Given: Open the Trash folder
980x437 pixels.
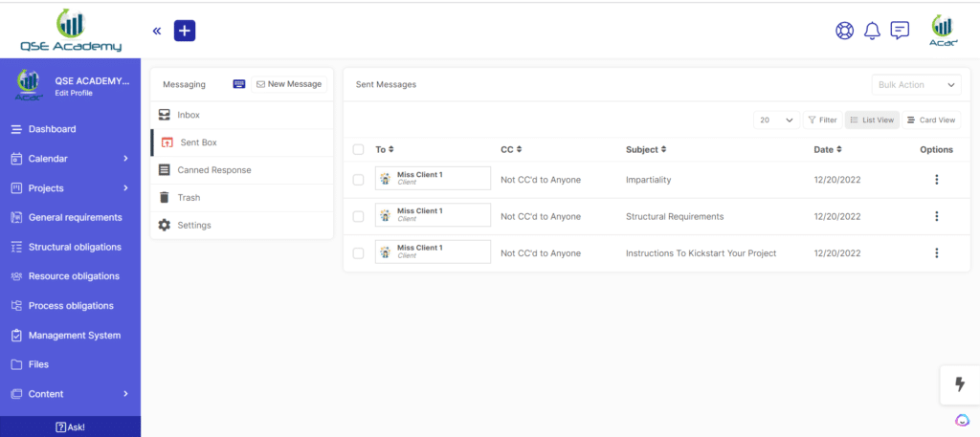Looking at the screenshot, I should coord(242,197).
